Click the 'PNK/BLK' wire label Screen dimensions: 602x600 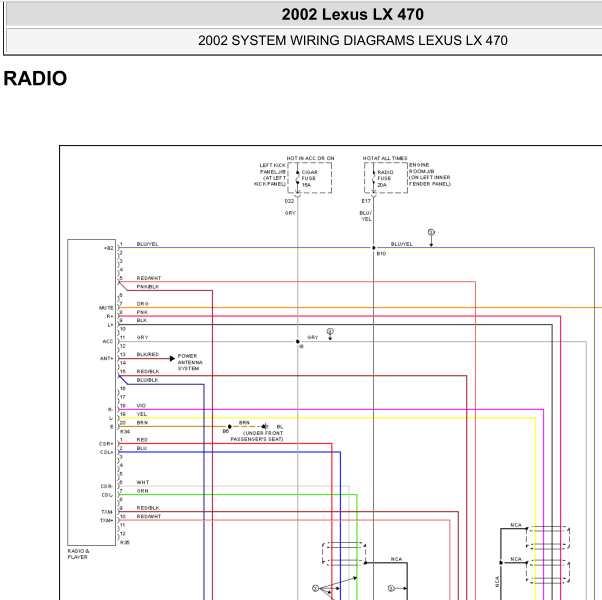pos(147,287)
